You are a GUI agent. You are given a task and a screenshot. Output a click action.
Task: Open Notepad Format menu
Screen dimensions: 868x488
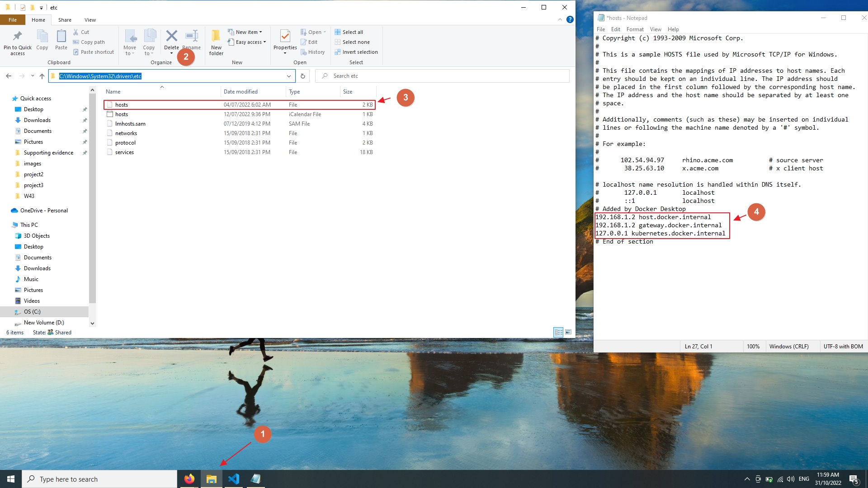635,29
